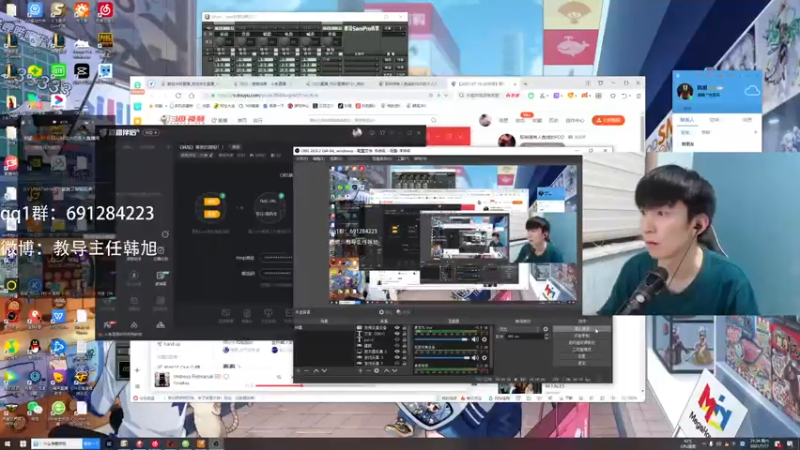This screenshot has width=800, height=450.
Task: Adjust volume slider of second mixer channel
Action: (x=442, y=358)
